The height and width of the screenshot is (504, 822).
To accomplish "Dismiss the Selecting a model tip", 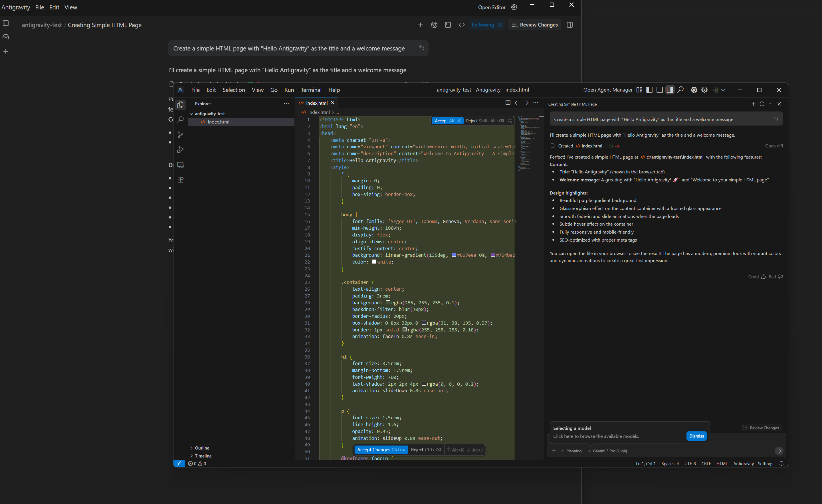I will 696,436.
